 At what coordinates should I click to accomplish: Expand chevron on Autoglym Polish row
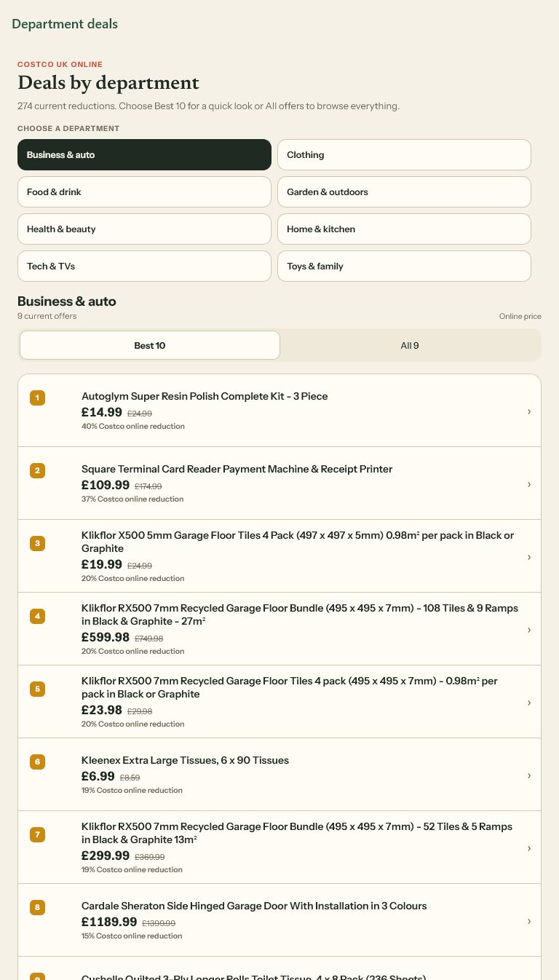pyautogui.click(x=529, y=411)
